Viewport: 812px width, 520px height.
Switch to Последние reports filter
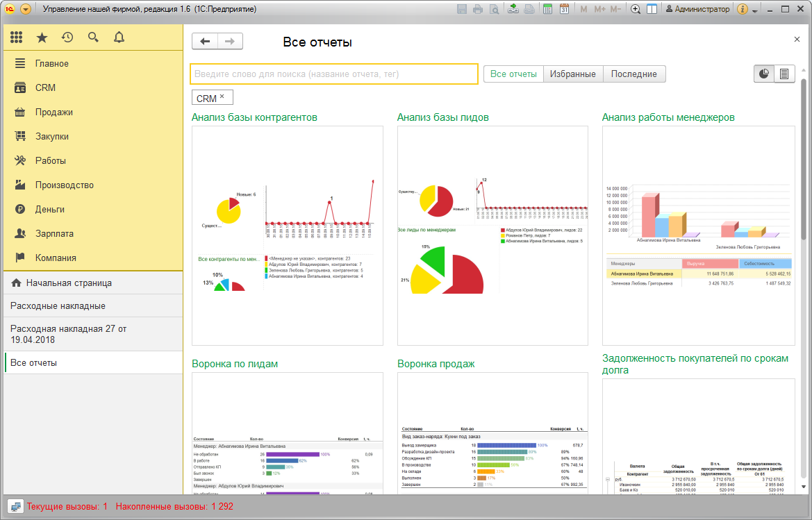(x=634, y=74)
